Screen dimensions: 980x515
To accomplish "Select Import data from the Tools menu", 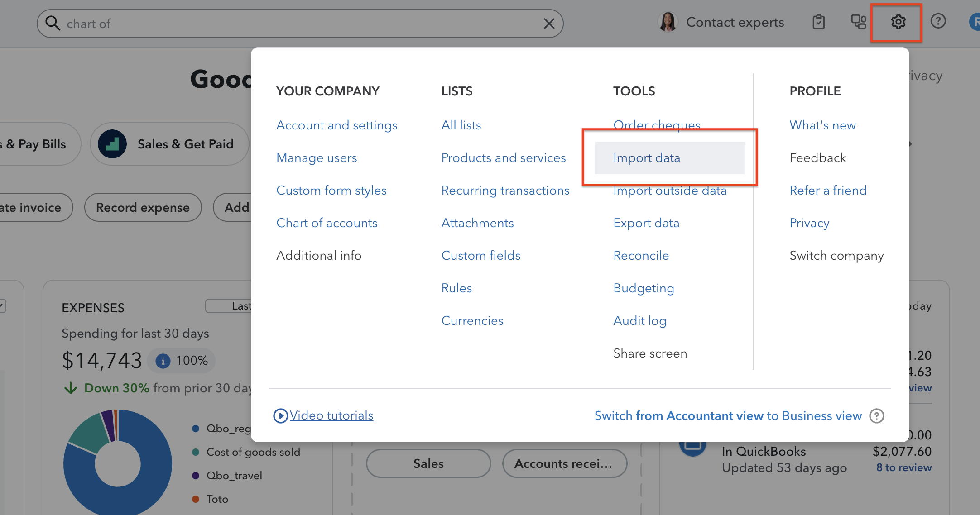I will [647, 157].
